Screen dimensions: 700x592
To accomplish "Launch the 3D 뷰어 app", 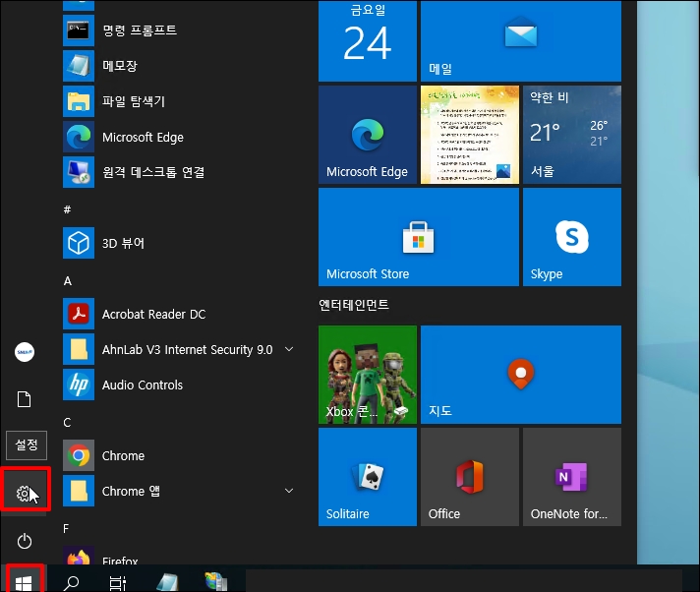I will (179, 243).
